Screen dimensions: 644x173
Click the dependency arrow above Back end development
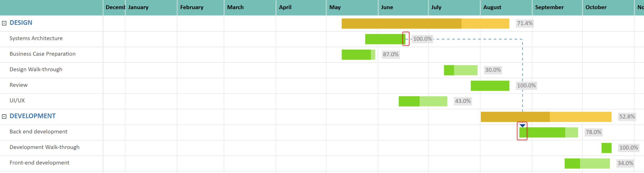tap(522, 126)
